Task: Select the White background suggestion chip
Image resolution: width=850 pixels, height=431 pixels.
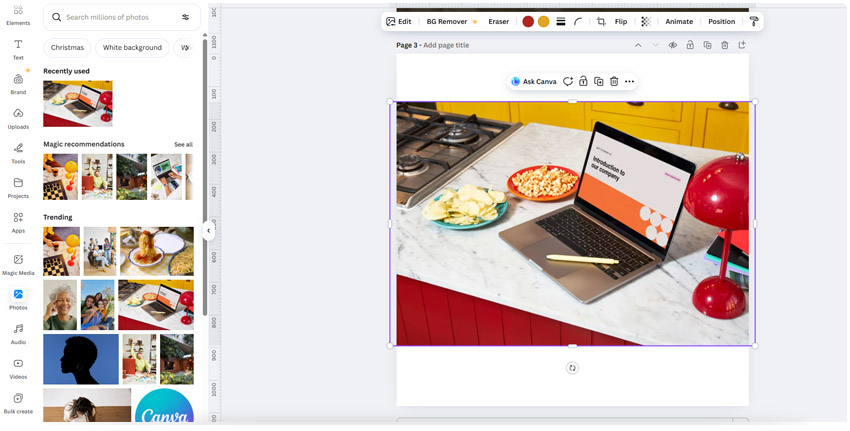Action: pyautogui.click(x=132, y=48)
